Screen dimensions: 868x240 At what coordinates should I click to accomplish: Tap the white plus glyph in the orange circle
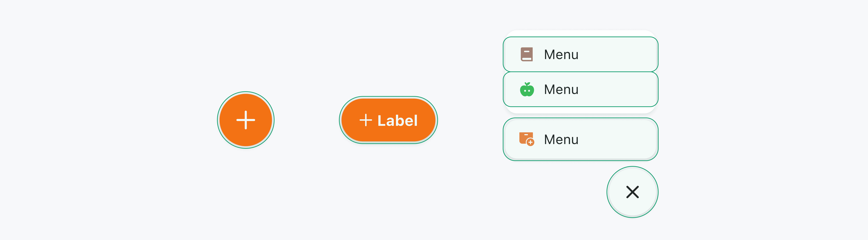point(246,120)
